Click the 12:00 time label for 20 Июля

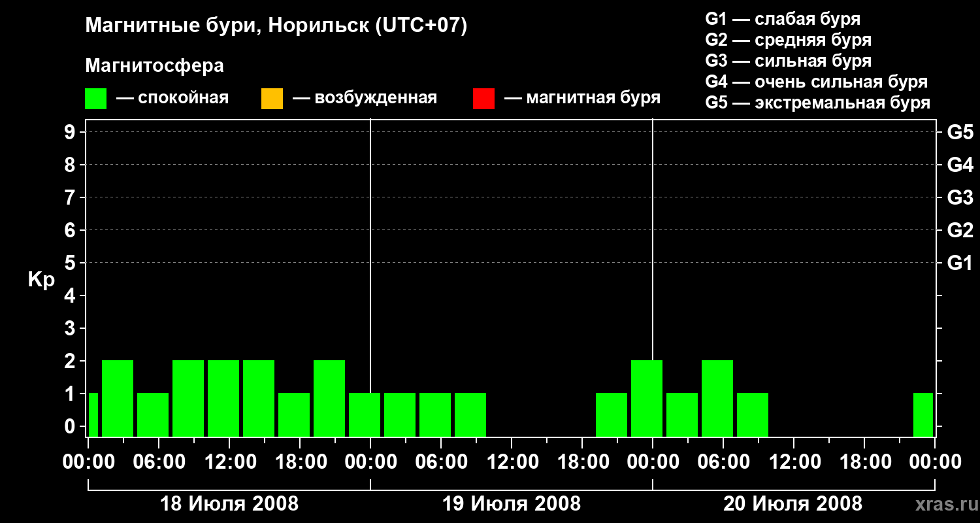[x=794, y=462]
